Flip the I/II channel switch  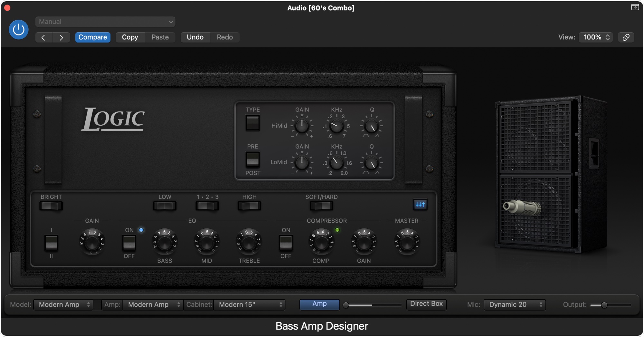51,243
